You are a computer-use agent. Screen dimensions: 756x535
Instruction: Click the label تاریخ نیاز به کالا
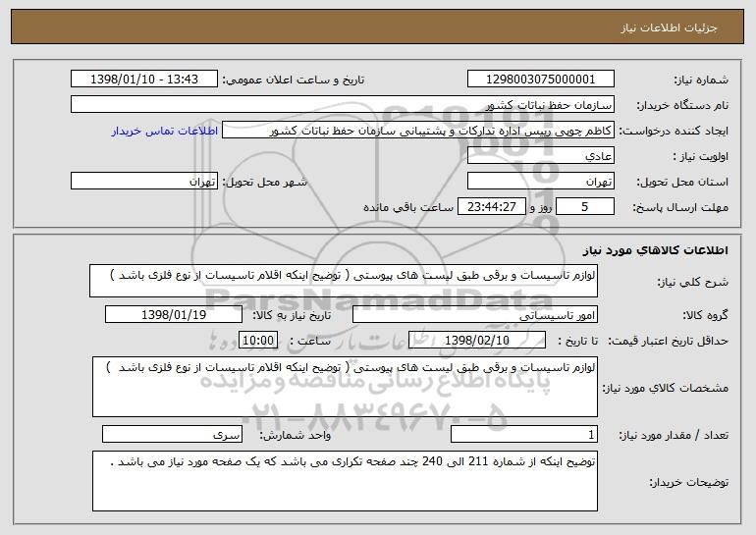point(292,315)
